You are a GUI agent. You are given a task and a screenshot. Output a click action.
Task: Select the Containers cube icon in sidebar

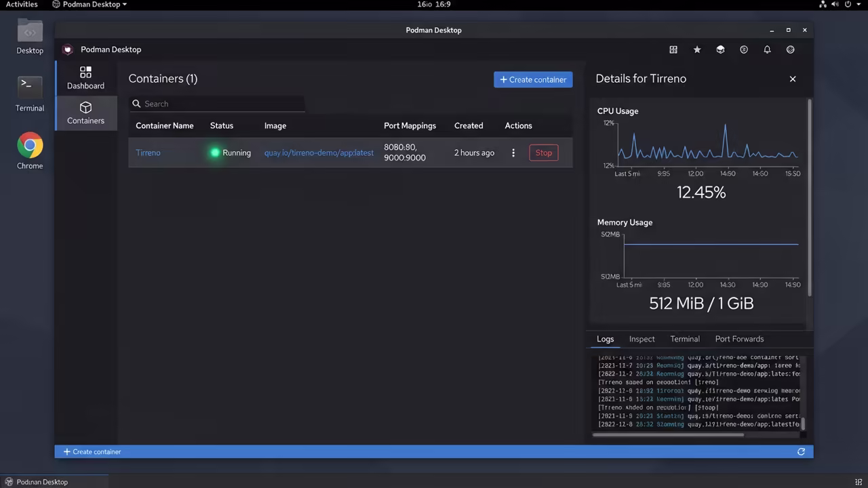[x=85, y=107]
